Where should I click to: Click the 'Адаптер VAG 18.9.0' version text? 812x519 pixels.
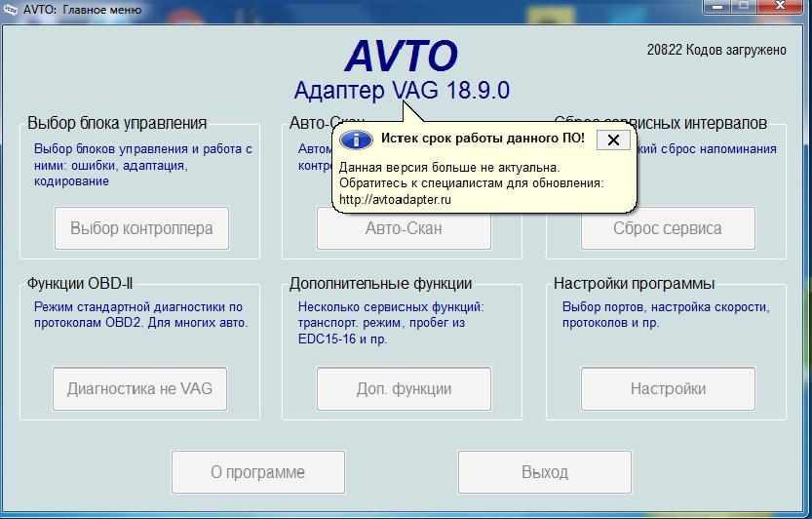(402, 90)
